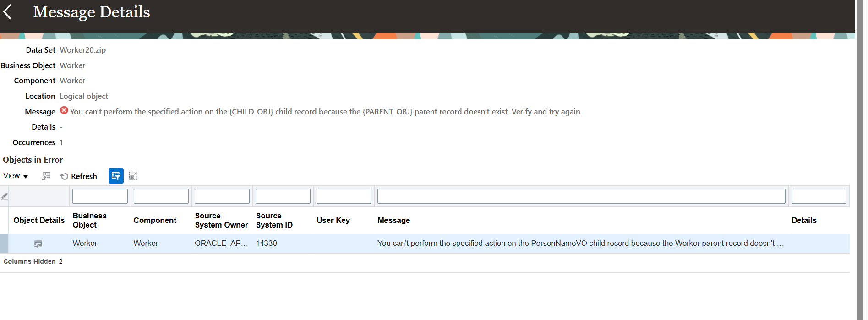
Task: Sort by Source System Owner column header
Action: (221, 220)
